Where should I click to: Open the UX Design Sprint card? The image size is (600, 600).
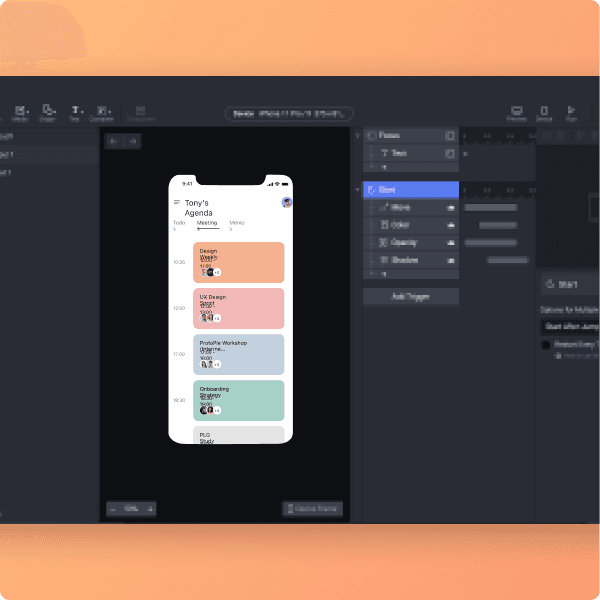pyautogui.click(x=239, y=308)
